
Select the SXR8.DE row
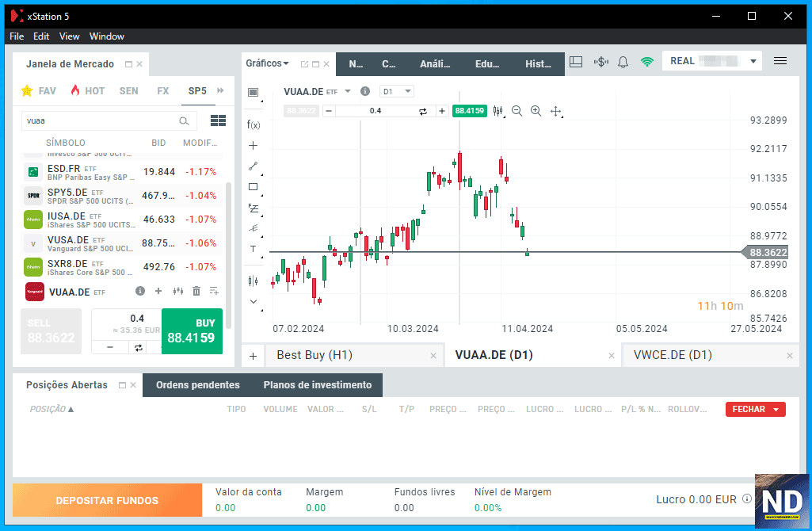(x=124, y=267)
